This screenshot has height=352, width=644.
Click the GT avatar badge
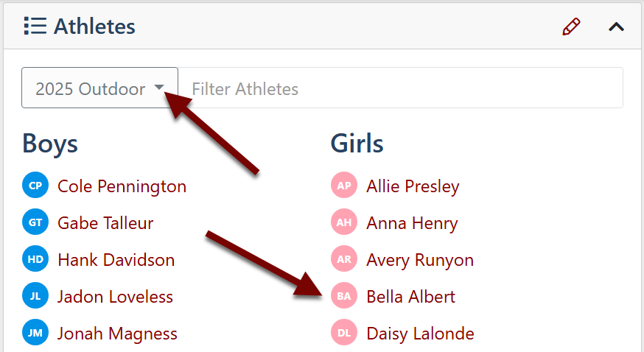click(35, 222)
